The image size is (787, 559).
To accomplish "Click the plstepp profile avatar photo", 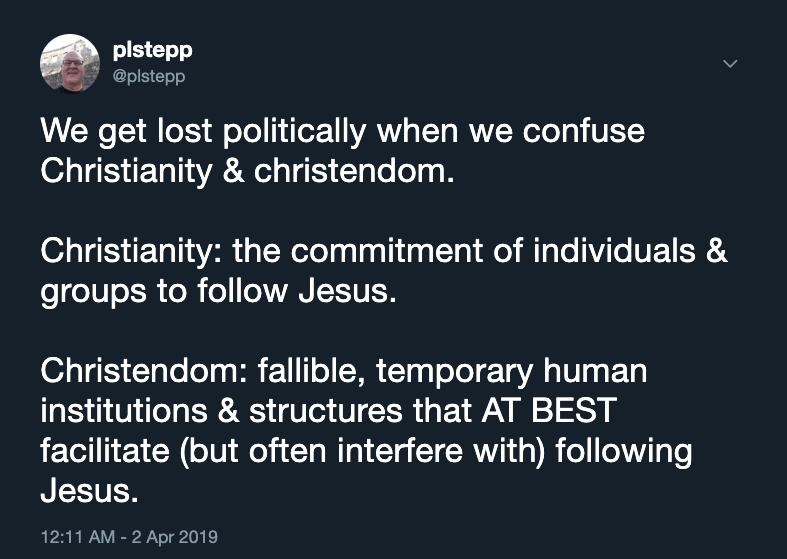I will pyautogui.click(x=69, y=64).
